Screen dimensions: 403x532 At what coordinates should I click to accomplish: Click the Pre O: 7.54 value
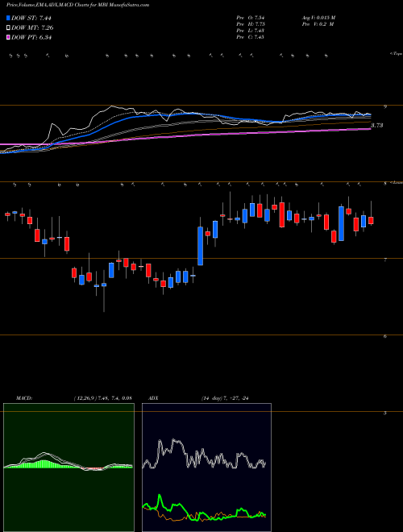[x=251, y=17]
